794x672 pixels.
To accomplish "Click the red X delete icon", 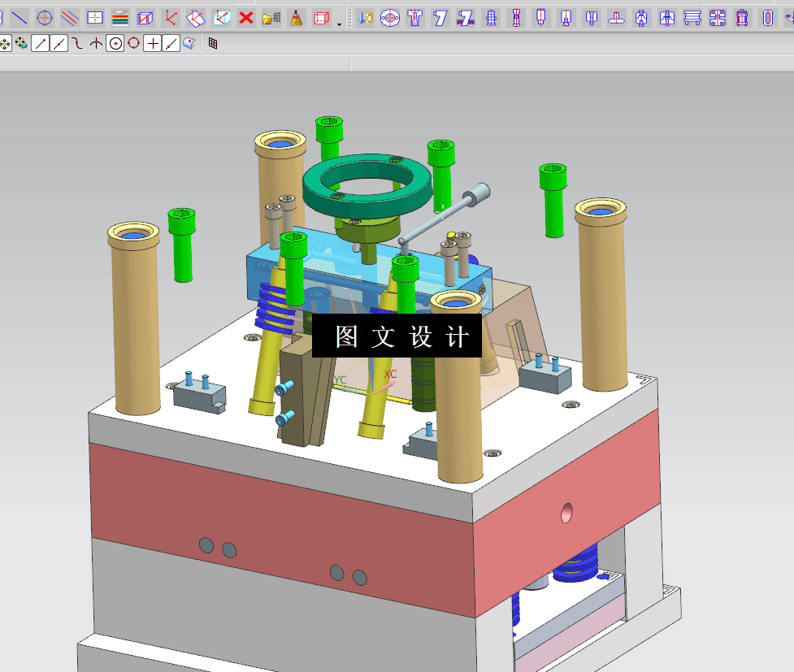I will coord(246,18).
